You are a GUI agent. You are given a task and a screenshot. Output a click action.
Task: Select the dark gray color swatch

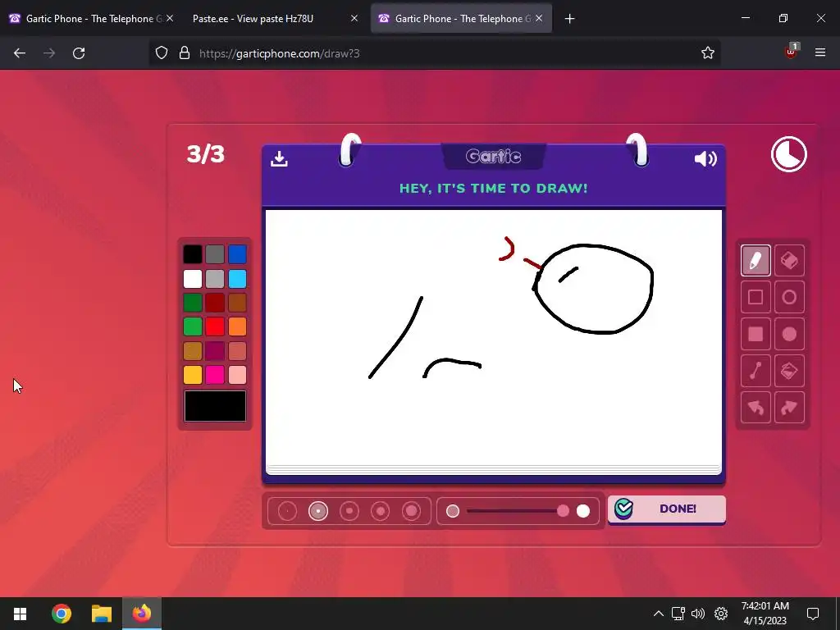click(215, 254)
